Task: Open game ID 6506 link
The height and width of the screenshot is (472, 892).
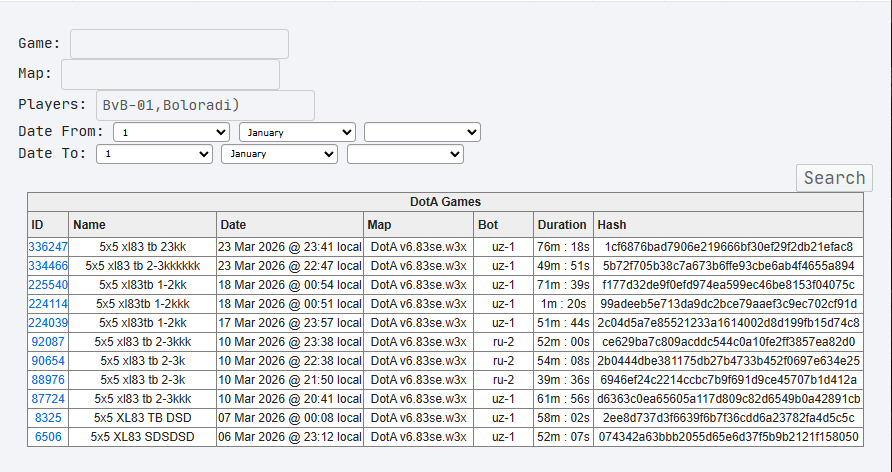Action: pyautogui.click(x=48, y=437)
